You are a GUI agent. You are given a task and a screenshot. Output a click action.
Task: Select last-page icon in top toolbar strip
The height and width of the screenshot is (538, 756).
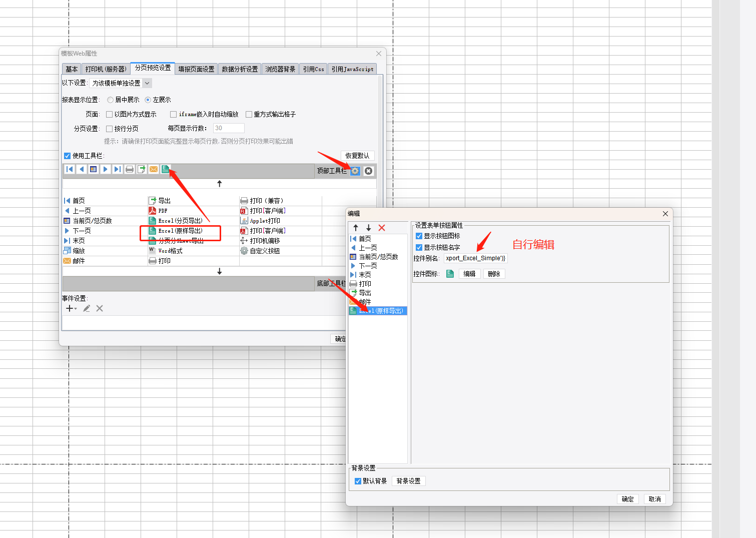click(118, 169)
